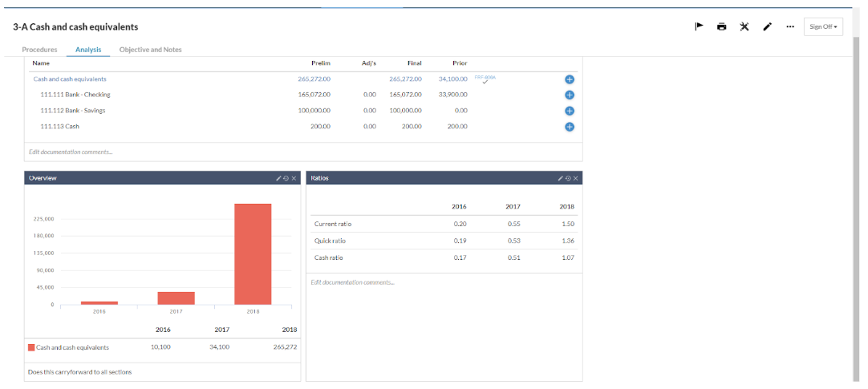
Task: Close the Ratios panel
Action: (575, 178)
